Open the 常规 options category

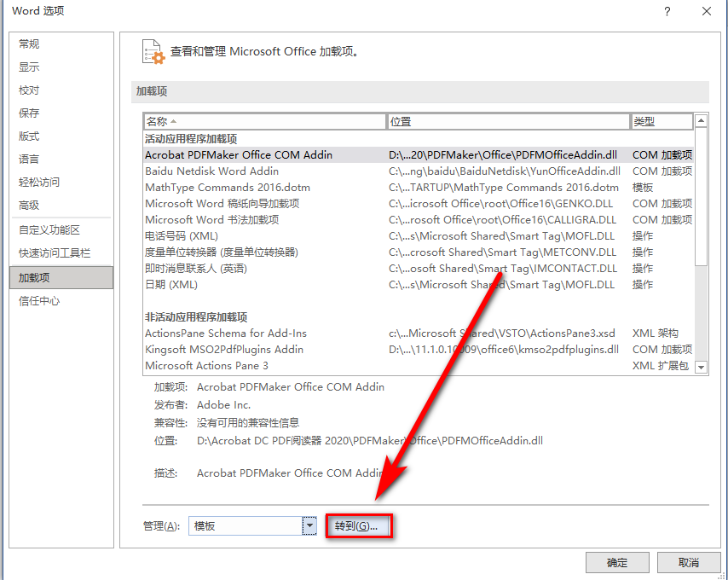pos(61,44)
